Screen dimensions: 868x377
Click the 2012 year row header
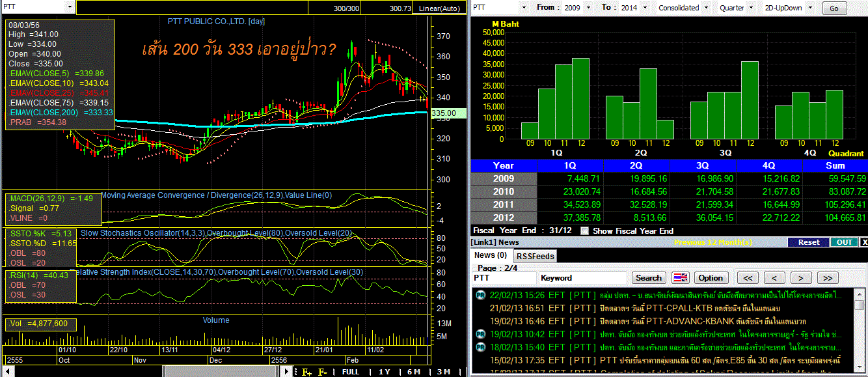pyautogui.click(x=504, y=217)
